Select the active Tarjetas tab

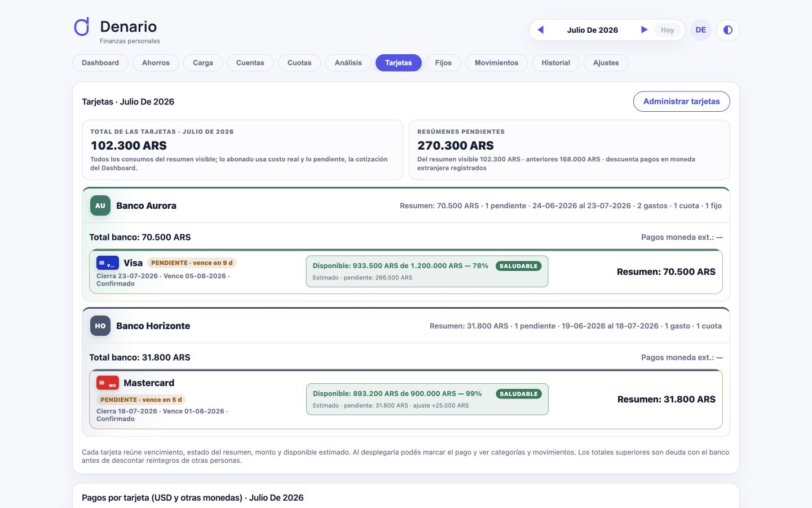pyautogui.click(x=399, y=63)
